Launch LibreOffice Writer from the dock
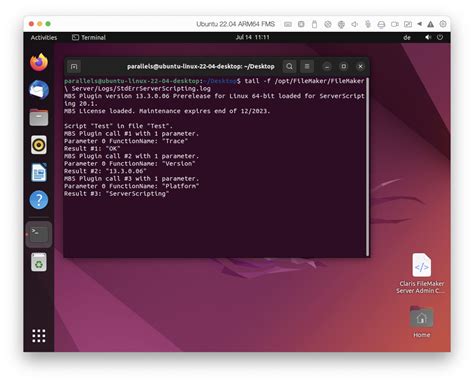The width and height of the screenshot is (474, 383). (x=39, y=172)
